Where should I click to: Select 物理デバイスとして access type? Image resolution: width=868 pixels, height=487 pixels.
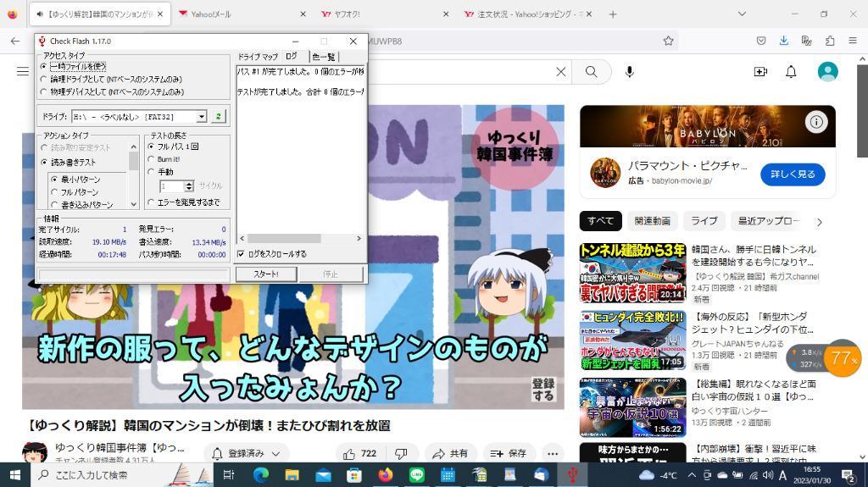(x=112, y=91)
